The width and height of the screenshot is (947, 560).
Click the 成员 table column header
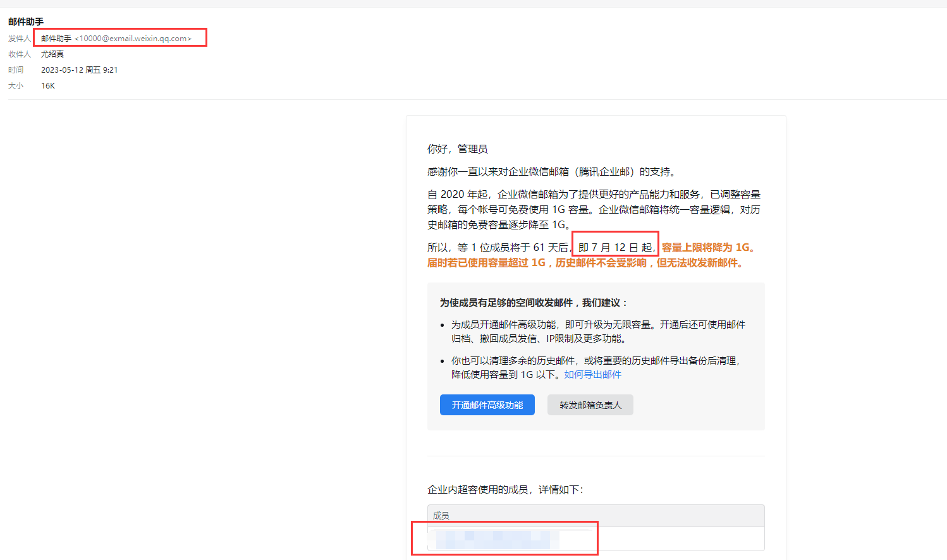[x=441, y=516]
